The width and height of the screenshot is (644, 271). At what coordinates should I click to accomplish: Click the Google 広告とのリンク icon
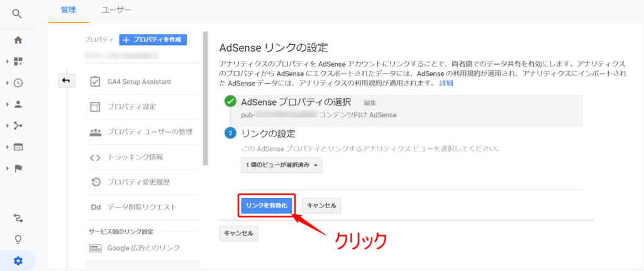click(x=96, y=248)
